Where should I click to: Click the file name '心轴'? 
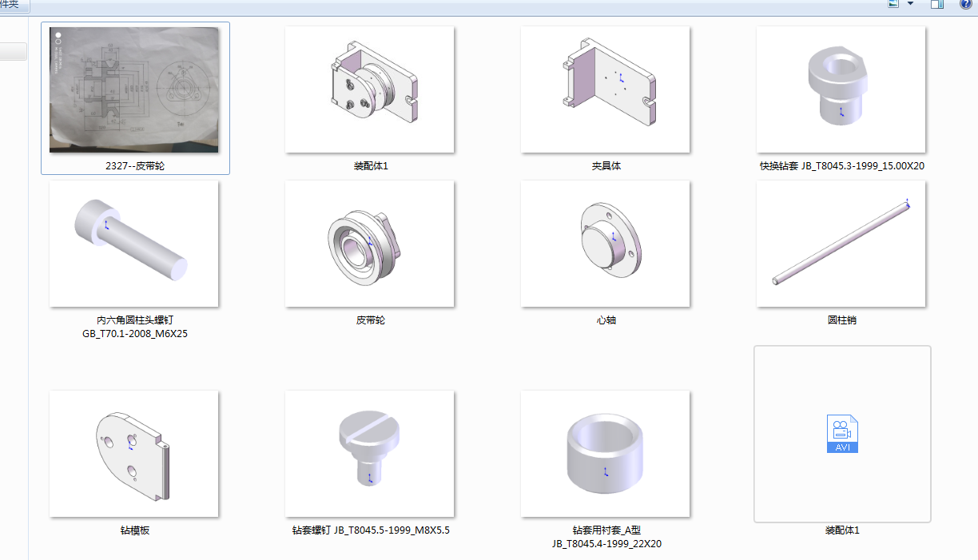click(x=606, y=320)
